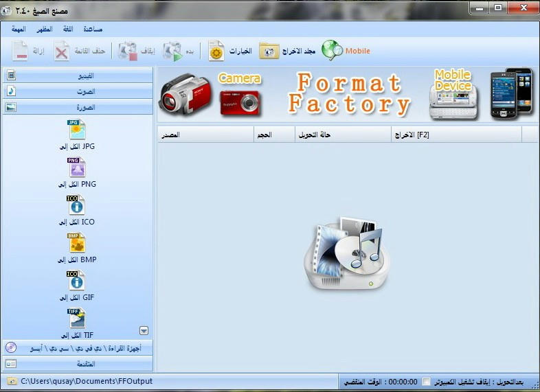Click the picture category icon
The height and width of the screenshot is (392, 540).
(12, 107)
